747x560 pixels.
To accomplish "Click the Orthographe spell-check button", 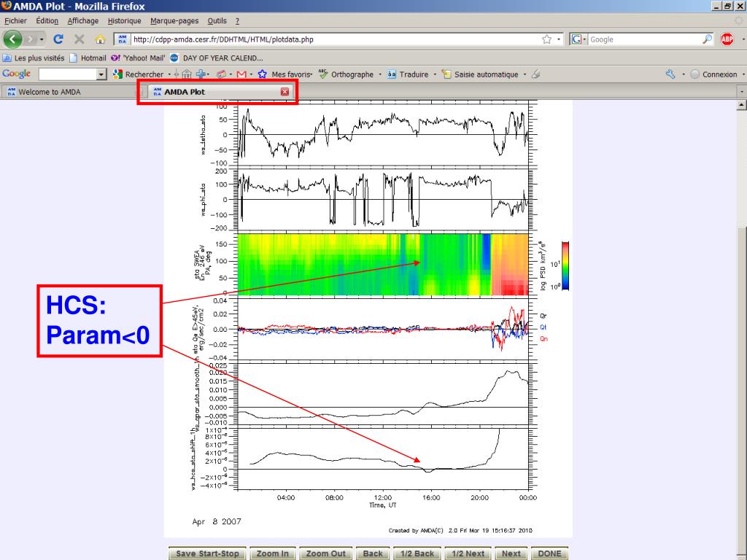I will 346,74.
